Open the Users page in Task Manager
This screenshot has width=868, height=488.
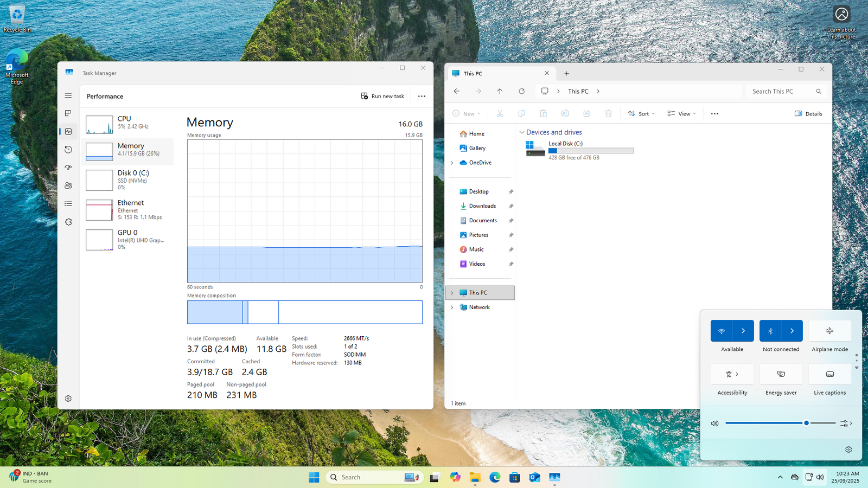[x=68, y=185]
